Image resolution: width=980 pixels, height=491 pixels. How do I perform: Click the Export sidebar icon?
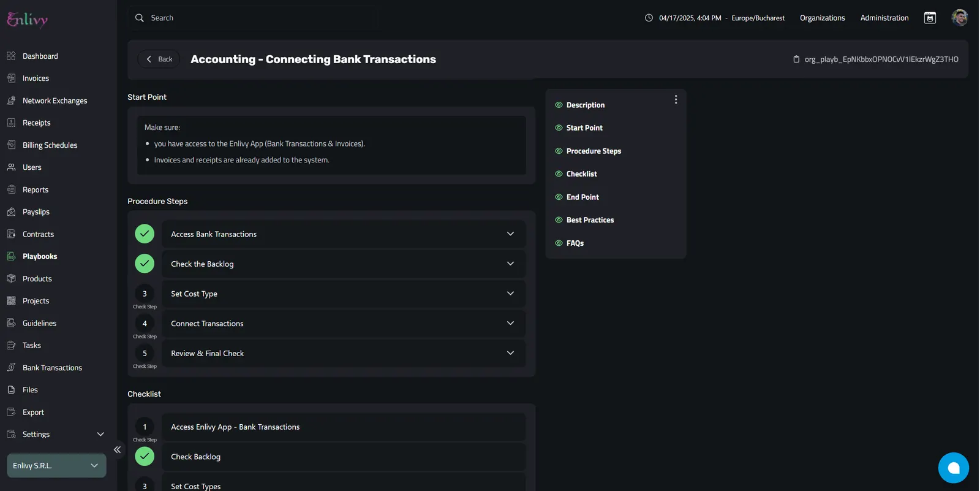pyautogui.click(x=11, y=412)
